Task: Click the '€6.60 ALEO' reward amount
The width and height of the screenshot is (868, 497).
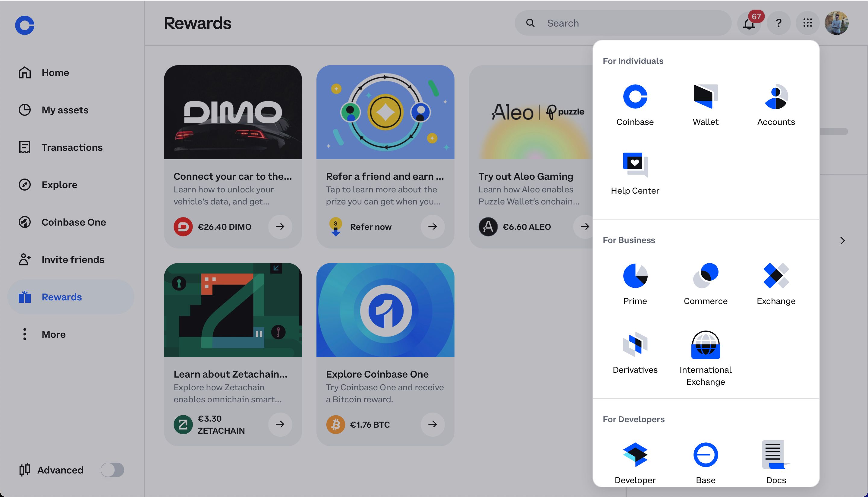Action: (x=527, y=227)
